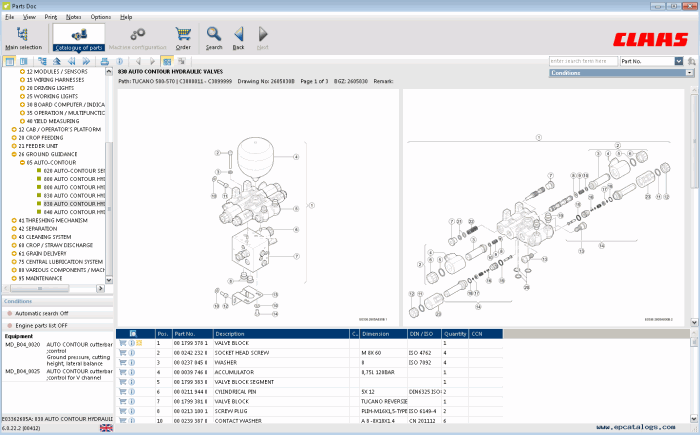This screenshot has width=700, height=435.
Task: Click the Search magnifier toolbar icon
Action: point(214,35)
